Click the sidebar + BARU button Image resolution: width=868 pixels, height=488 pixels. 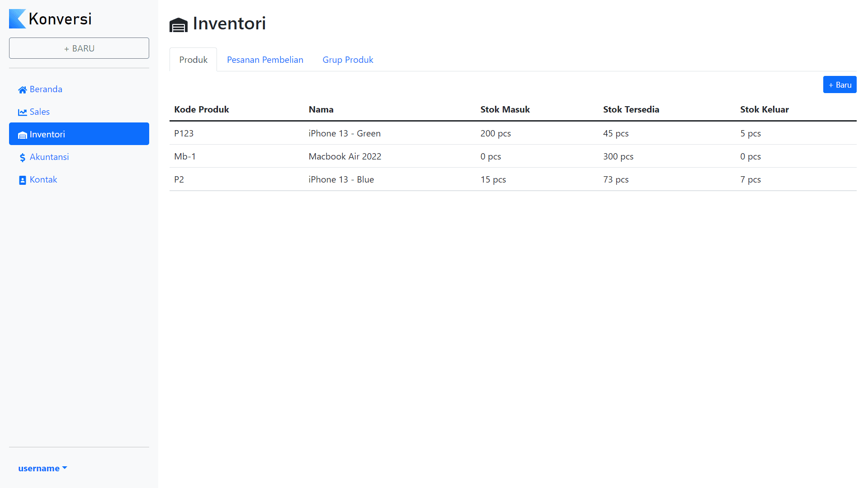79,48
